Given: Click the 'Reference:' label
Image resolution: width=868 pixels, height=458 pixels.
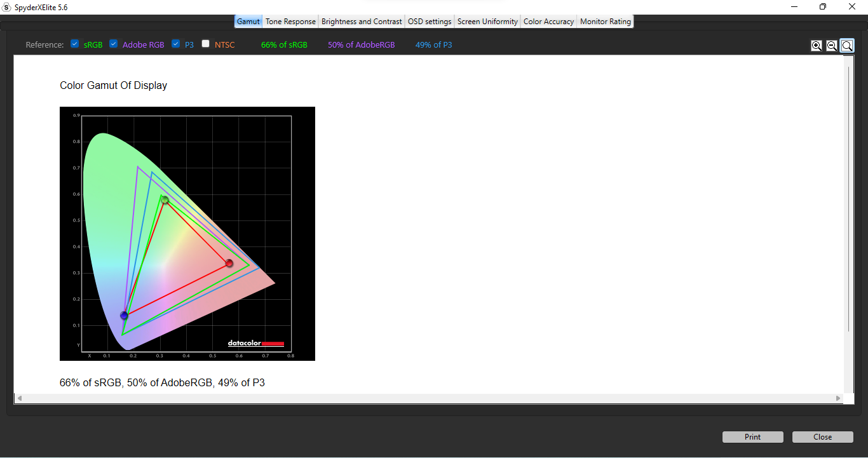Looking at the screenshot, I should [45, 45].
